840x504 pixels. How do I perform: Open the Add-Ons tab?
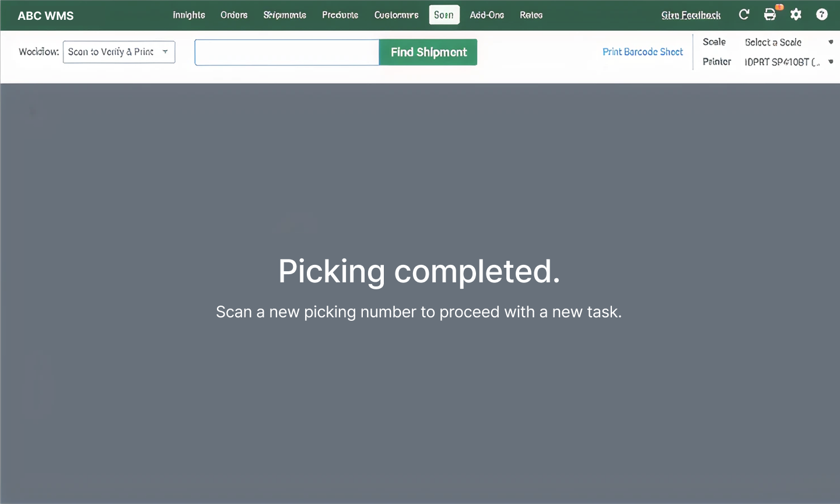click(x=487, y=15)
